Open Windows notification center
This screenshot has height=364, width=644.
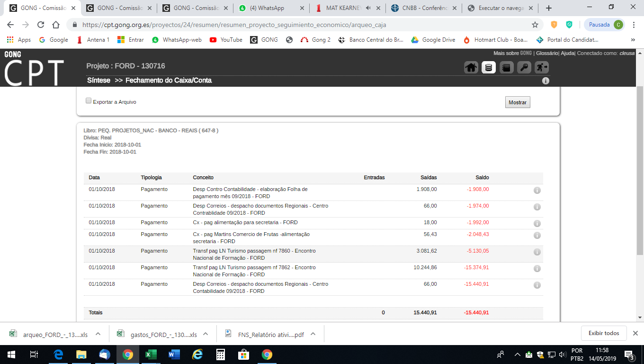pos(630,355)
